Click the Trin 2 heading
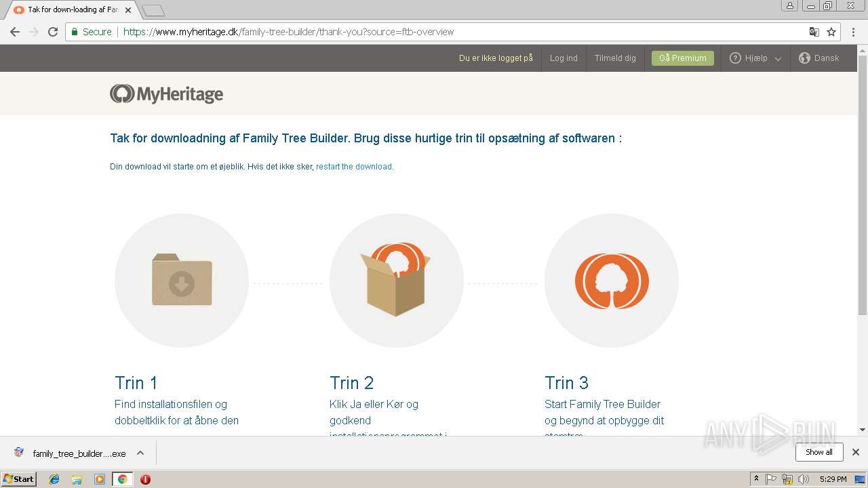Image resolution: width=868 pixels, height=488 pixels. pos(351,383)
